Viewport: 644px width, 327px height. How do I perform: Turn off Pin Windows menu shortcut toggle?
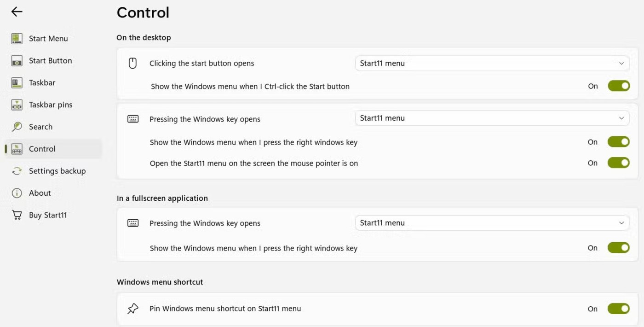(618, 309)
